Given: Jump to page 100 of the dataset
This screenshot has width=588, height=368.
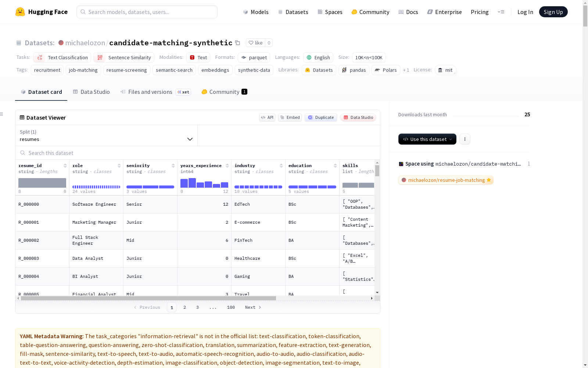Looking at the screenshot, I should [231, 307].
